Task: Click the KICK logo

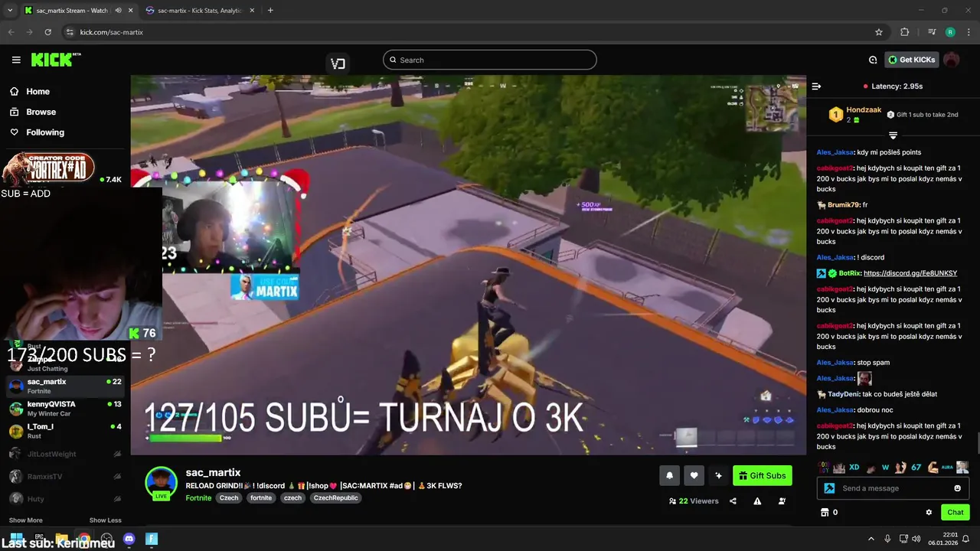Action: (55, 60)
